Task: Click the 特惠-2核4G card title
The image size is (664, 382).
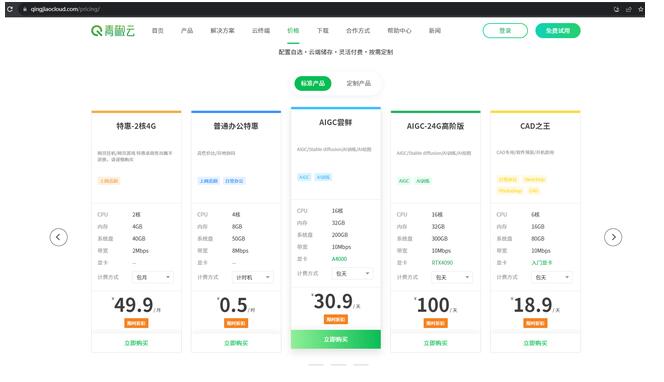Action: pyautogui.click(x=136, y=126)
